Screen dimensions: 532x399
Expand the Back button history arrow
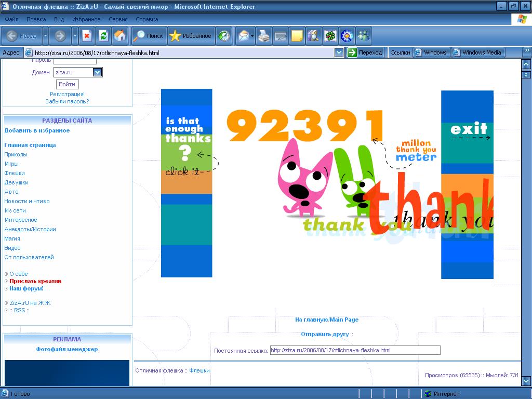click(45, 36)
